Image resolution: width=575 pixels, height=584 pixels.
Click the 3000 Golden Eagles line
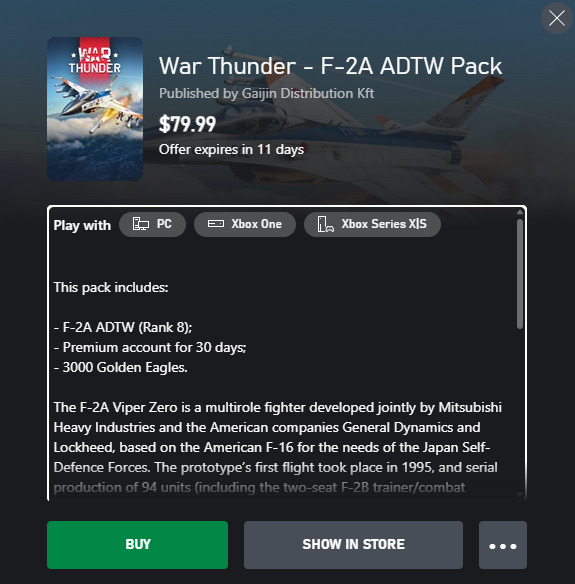(120, 368)
